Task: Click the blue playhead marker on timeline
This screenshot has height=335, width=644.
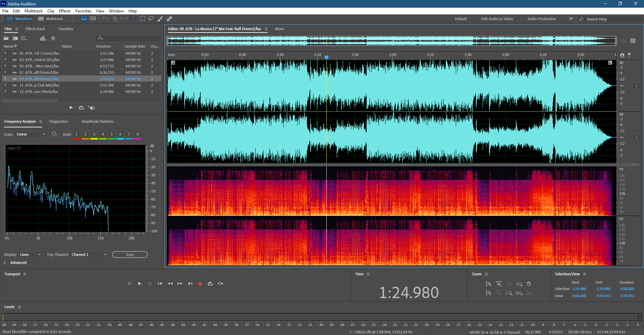Action: 326,57
